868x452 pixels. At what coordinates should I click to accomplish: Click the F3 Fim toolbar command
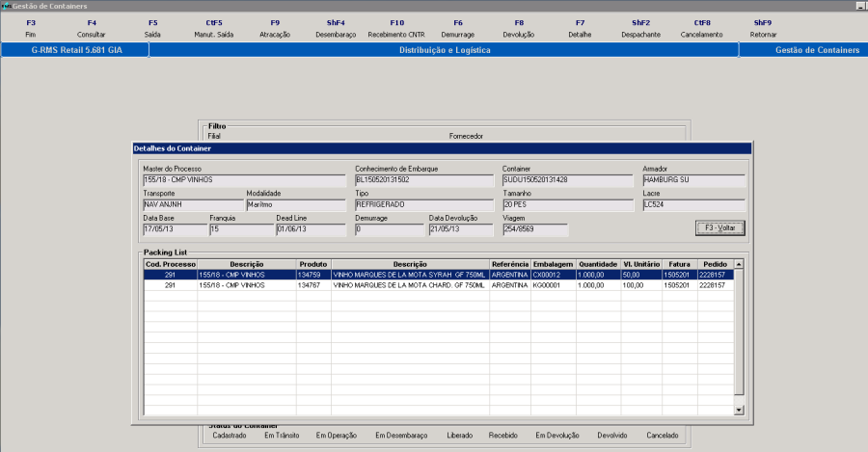[31, 28]
